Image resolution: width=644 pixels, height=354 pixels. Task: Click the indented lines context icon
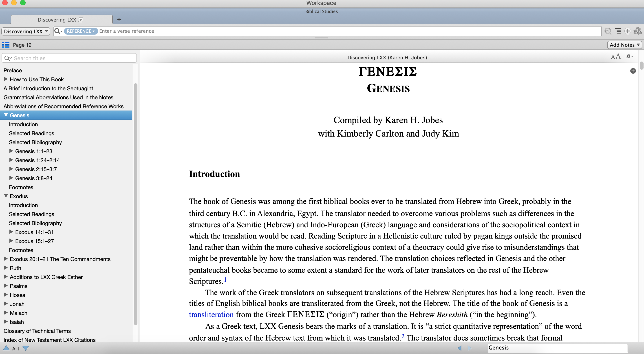(618, 31)
